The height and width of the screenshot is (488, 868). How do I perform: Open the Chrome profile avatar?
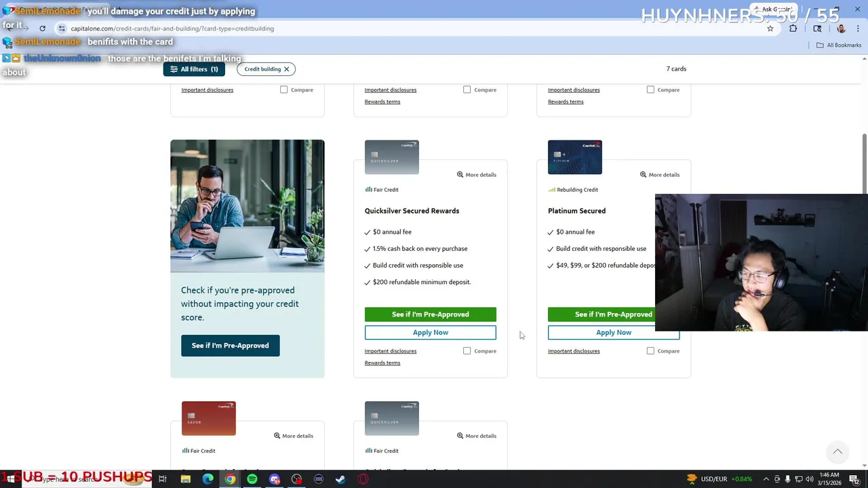(841, 28)
